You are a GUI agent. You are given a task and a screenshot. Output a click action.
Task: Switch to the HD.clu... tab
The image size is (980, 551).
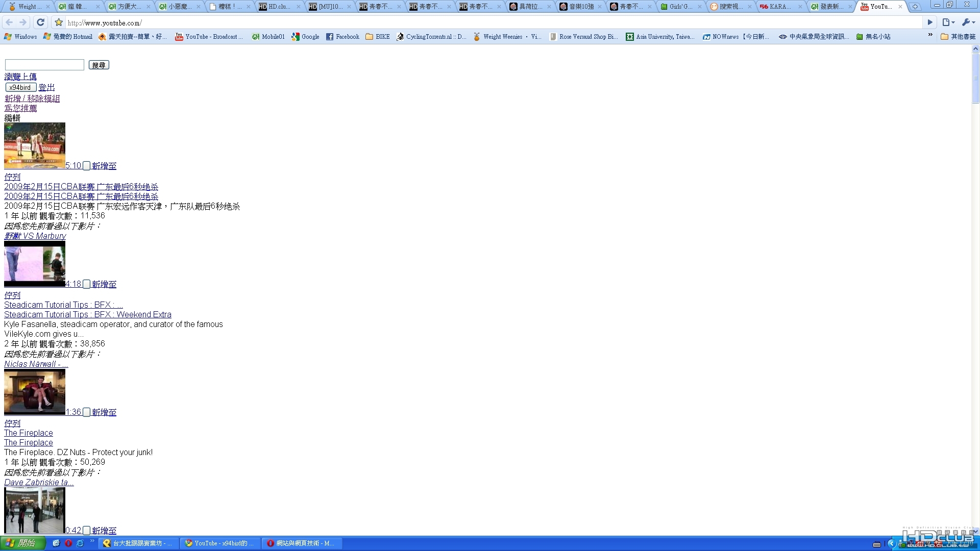coord(278,7)
